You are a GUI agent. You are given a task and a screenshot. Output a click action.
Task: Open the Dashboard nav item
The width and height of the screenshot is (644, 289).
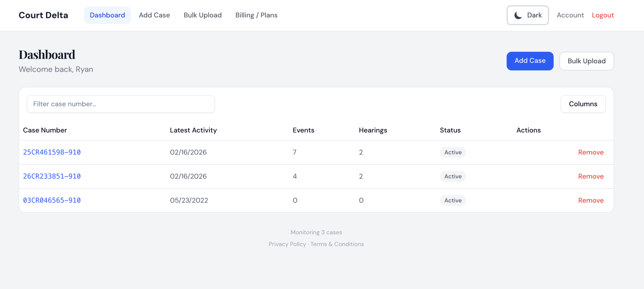(107, 15)
